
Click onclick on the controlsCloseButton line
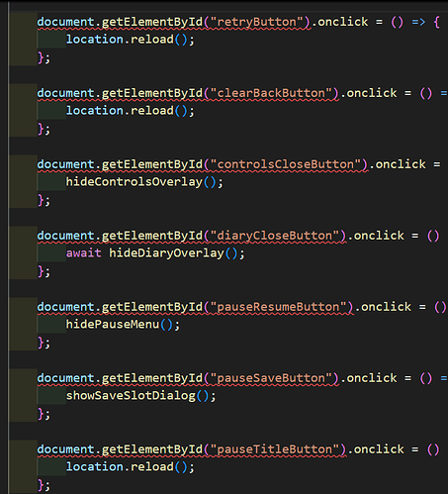[401, 164]
